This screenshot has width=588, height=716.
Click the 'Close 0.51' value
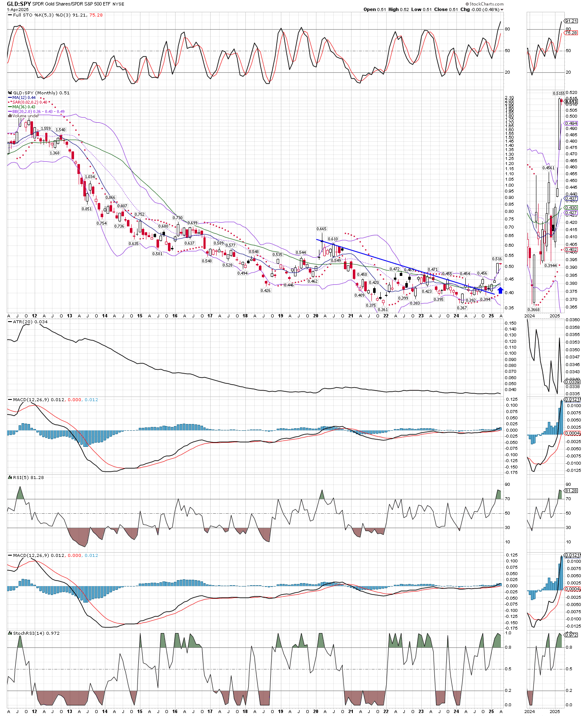click(446, 9)
